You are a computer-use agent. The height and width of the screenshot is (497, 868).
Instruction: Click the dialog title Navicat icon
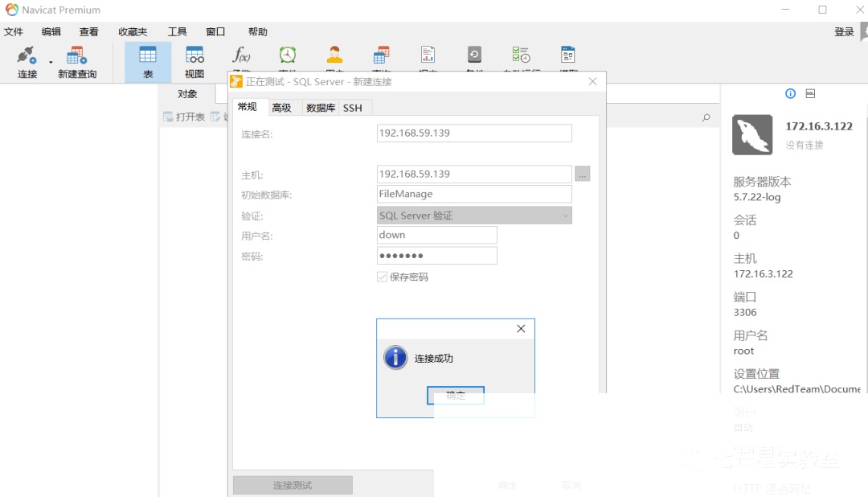(236, 81)
